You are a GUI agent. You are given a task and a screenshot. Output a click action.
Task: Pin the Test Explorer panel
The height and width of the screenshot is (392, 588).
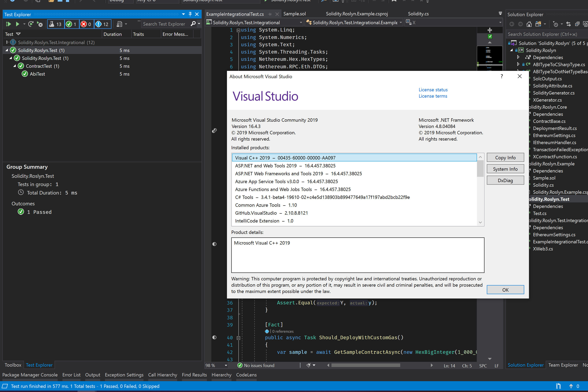coord(190,14)
